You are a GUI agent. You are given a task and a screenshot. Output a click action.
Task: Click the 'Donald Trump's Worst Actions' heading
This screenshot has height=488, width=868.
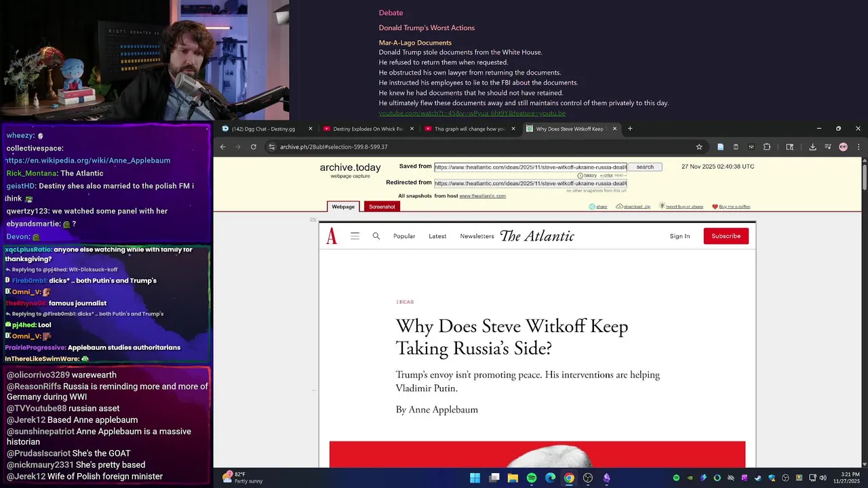point(427,28)
